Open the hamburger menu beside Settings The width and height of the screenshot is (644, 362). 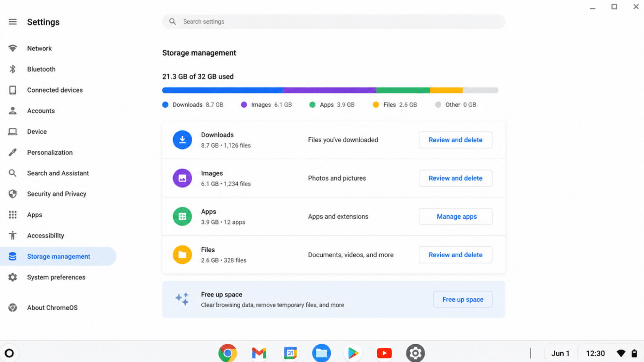[x=13, y=22]
